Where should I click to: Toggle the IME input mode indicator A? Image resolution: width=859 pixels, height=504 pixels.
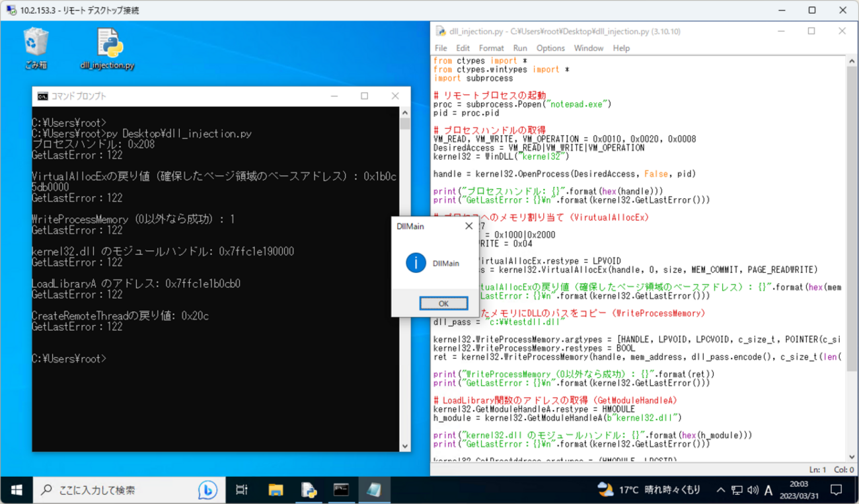pos(768,490)
